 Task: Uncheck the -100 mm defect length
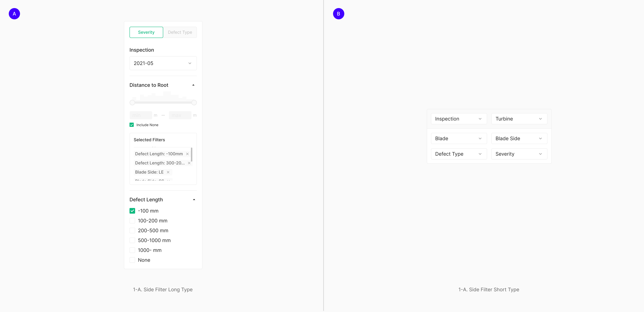click(x=132, y=211)
